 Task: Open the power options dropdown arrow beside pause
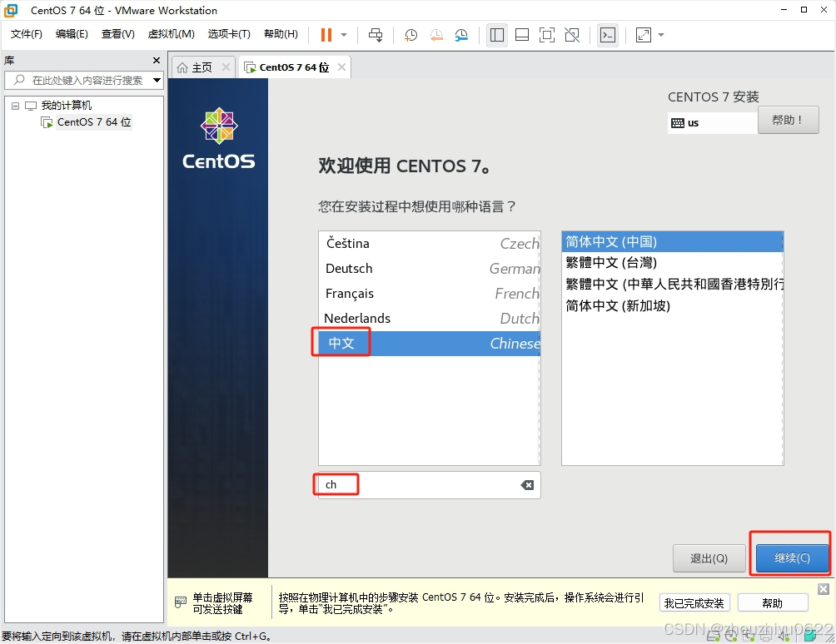click(344, 35)
